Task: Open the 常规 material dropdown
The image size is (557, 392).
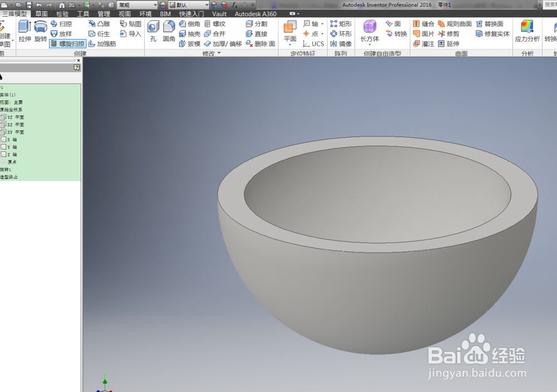Action: [138, 5]
